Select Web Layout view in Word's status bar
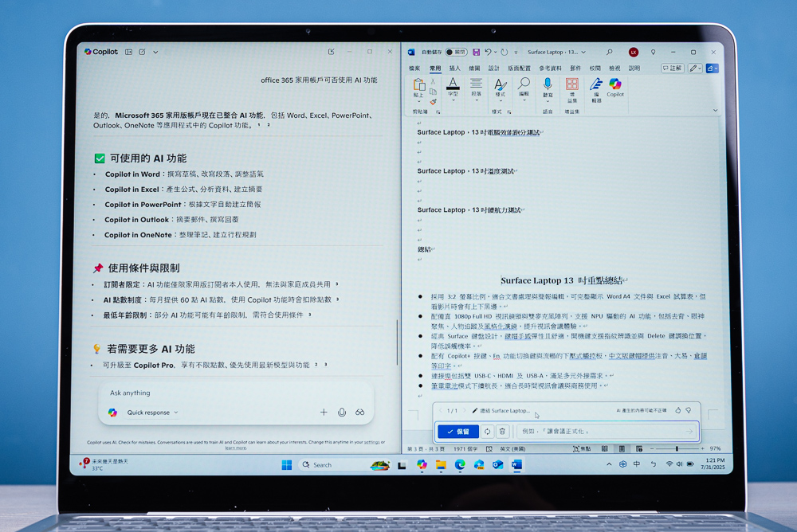The width and height of the screenshot is (797, 532). [x=639, y=448]
